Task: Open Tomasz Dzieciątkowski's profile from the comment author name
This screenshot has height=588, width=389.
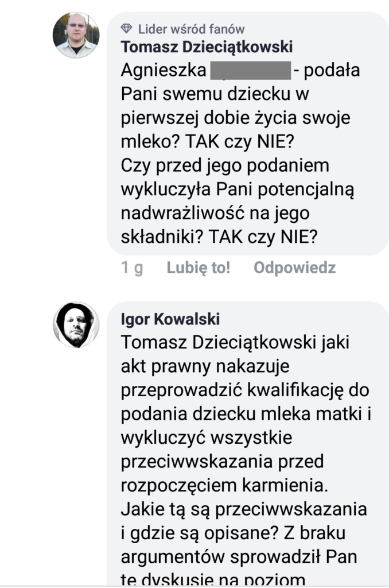Action: click(207, 47)
